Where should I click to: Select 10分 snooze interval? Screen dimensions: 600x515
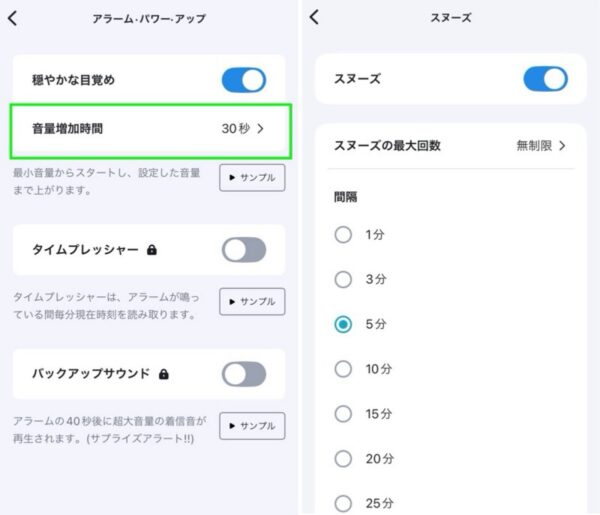click(363, 369)
